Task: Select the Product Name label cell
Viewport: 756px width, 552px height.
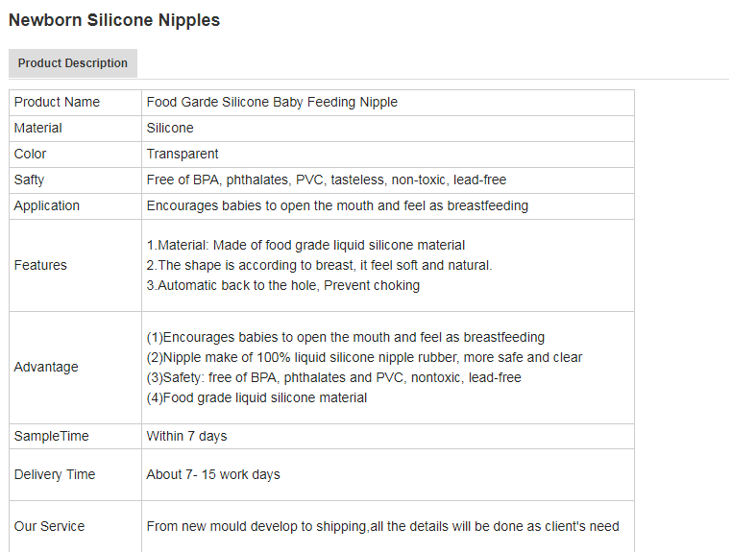Action: pyautogui.click(x=57, y=103)
